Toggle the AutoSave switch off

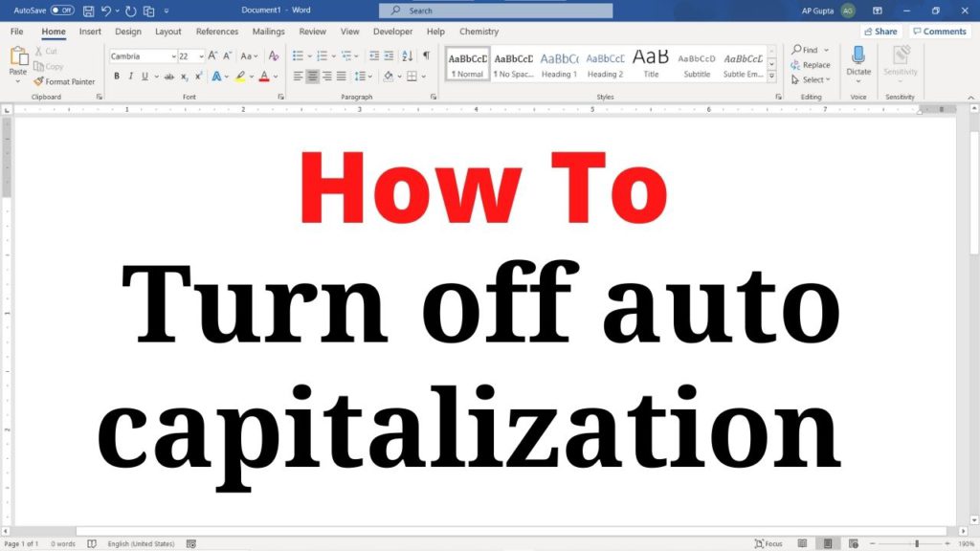pos(62,10)
